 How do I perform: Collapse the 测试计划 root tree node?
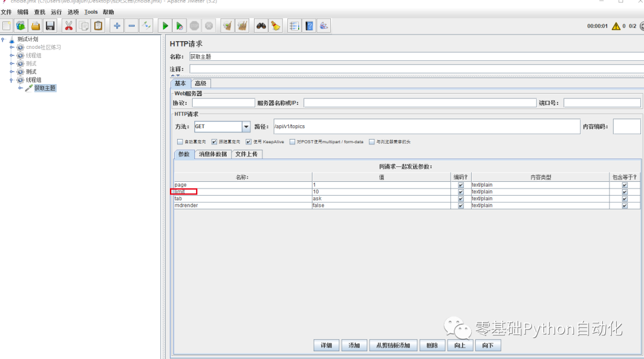[3, 39]
